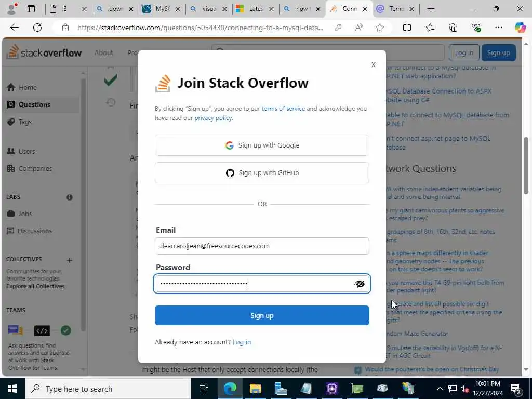
Task: Open Discussions in the sidebar
Action: [x=35, y=231]
